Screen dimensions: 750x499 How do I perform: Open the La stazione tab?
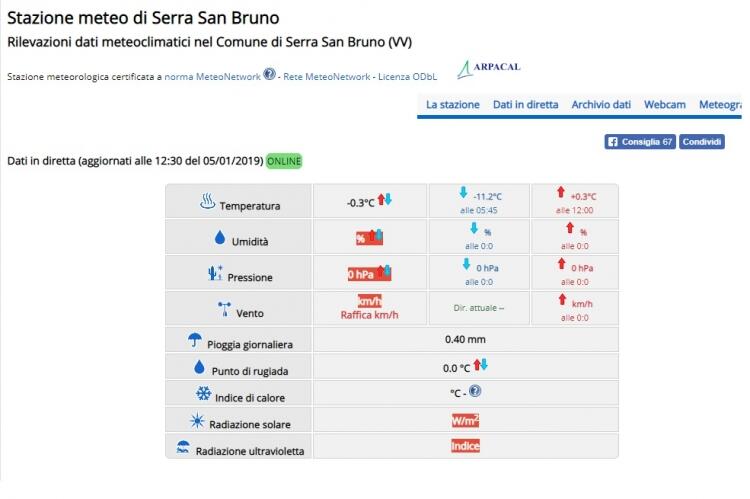(x=452, y=105)
